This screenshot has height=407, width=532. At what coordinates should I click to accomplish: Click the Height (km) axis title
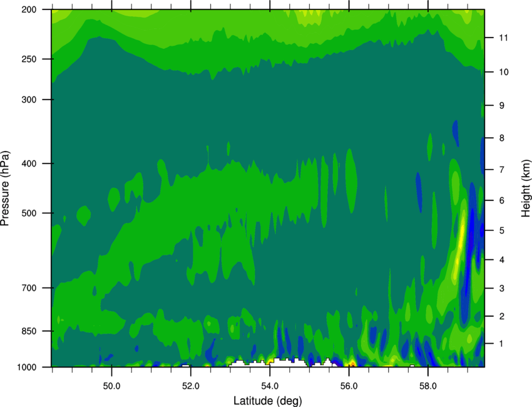tap(526, 188)
